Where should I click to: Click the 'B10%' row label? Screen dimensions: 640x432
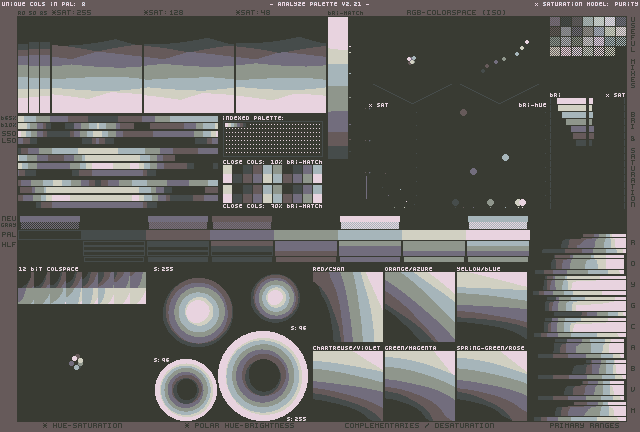pos(9,125)
